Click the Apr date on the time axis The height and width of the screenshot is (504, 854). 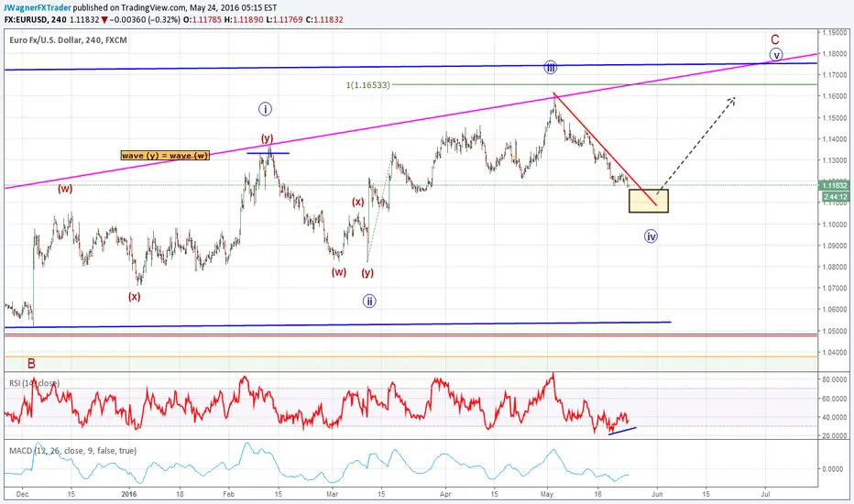445,494
